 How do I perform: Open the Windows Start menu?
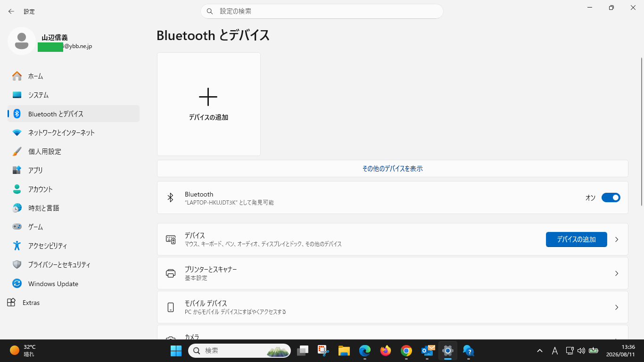point(176,351)
